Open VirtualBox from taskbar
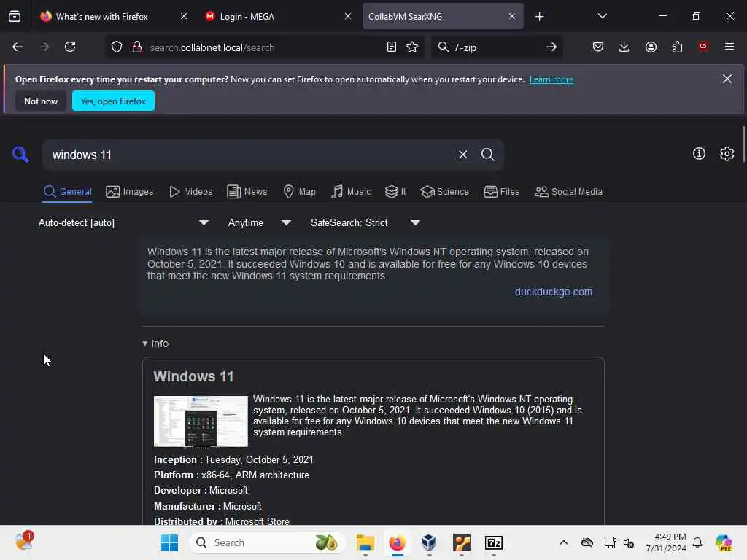Image resolution: width=747 pixels, height=560 pixels. tap(429, 542)
